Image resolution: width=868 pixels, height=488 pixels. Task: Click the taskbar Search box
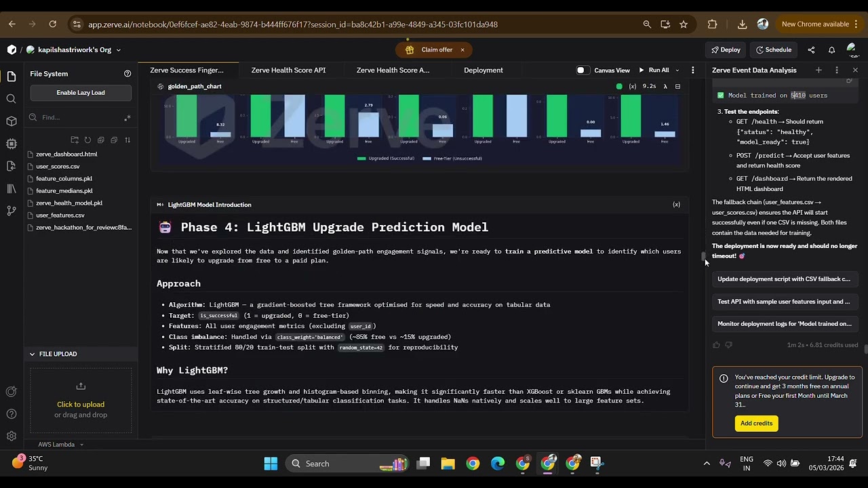[x=346, y=464]
